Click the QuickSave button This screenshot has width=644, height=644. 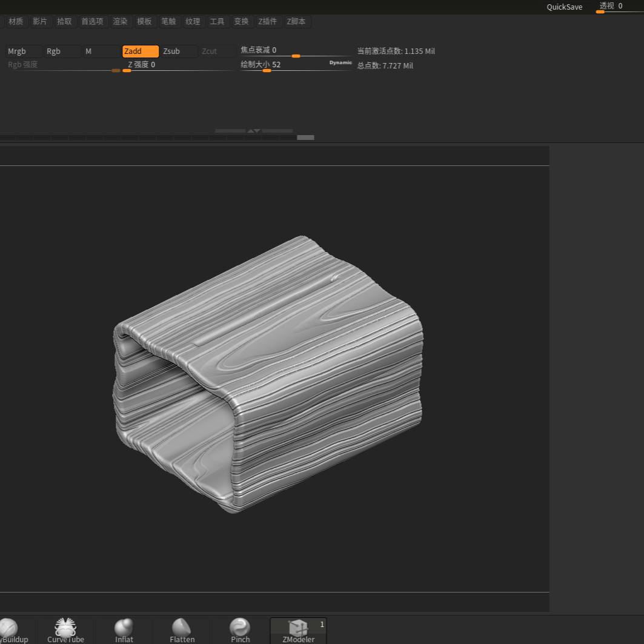564,7
